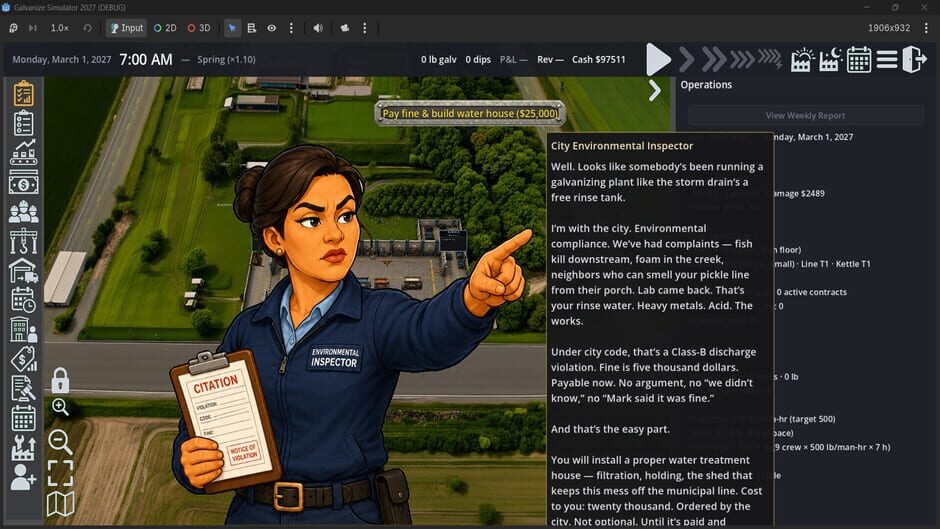This screenshot has height=529, width=940.
Task: Open the production conveyor chart icon
Action: [23, 152]
